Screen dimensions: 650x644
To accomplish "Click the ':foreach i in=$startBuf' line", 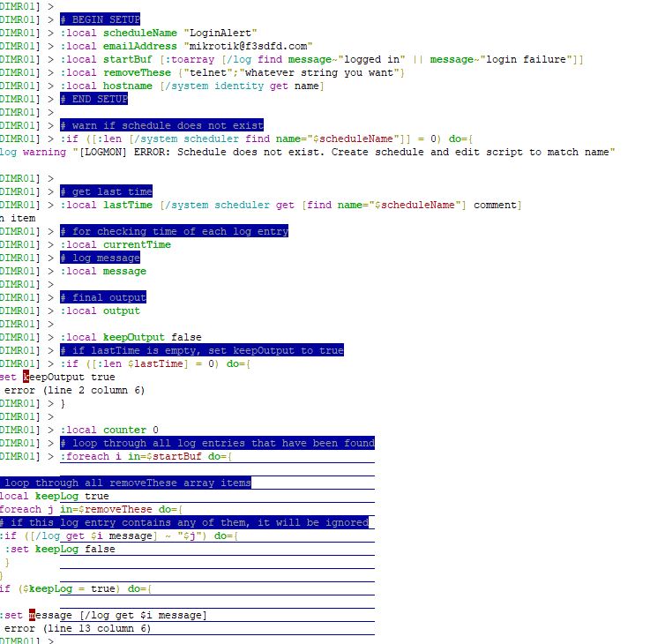I will point(146,456).
